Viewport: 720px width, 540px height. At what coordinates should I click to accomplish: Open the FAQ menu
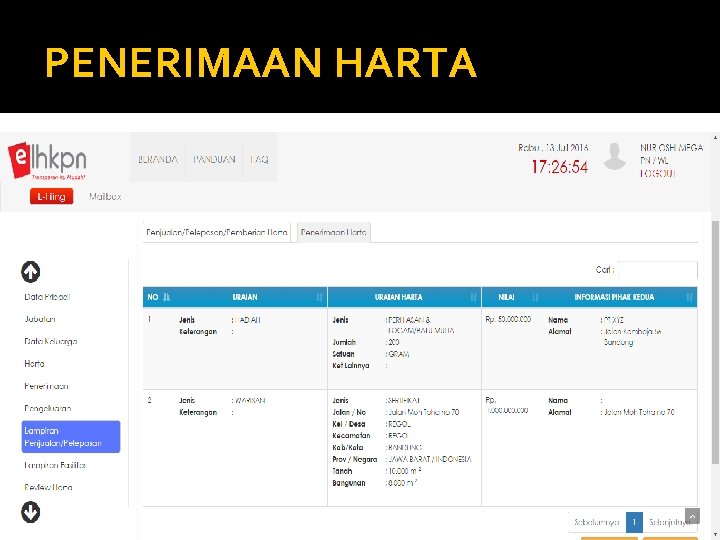pyautogui.click(x=259, y=159)
